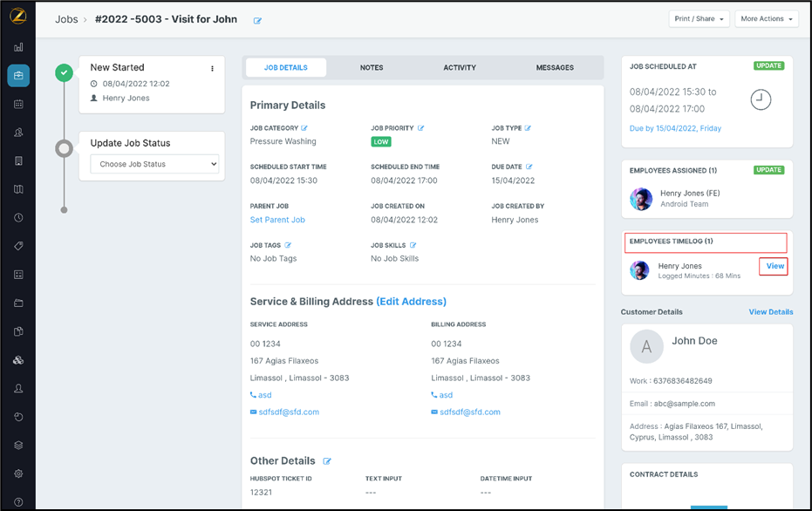This screenshot has width=812, height=511.
Task: Click the help question mark icon
Action: click(x=18, y=502)
